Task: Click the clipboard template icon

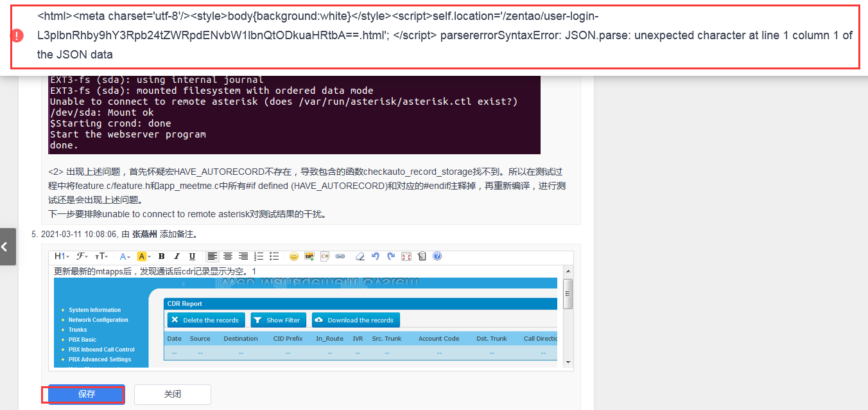Action: pyautogui.click(x=422, y=256)
